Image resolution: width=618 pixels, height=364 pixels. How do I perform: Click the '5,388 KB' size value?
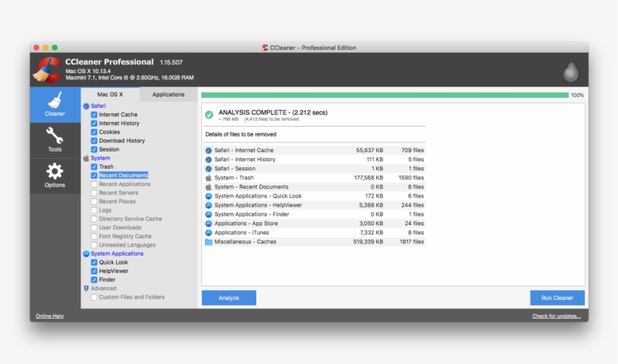tap(371, 205)
